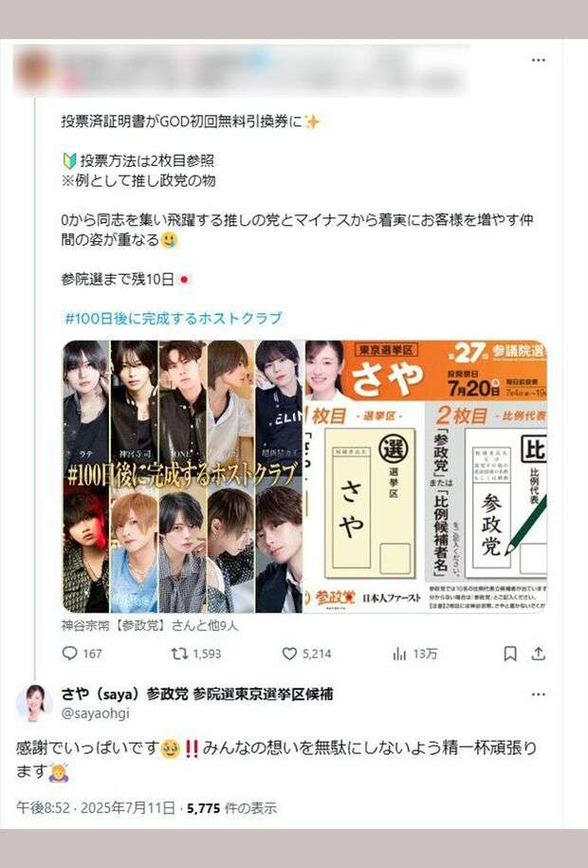Open blurred author avatar at top

tap(34, 71)
